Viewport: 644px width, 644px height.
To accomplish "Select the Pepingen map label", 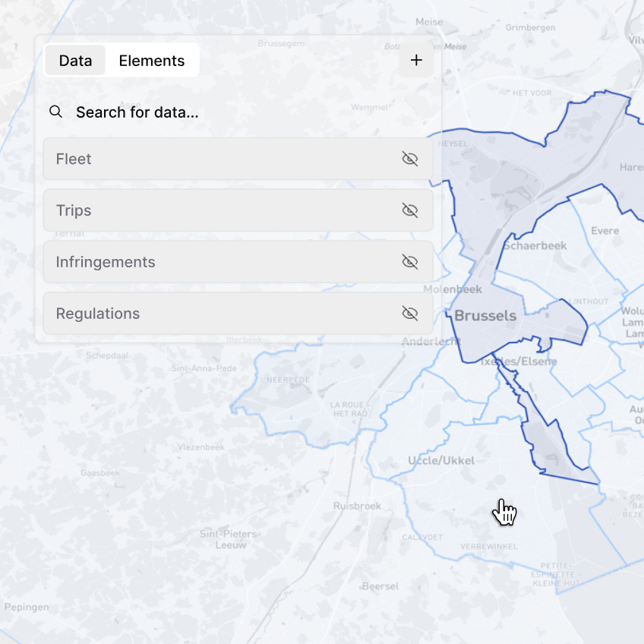I will pyautogui.click(x=27, y=607).
